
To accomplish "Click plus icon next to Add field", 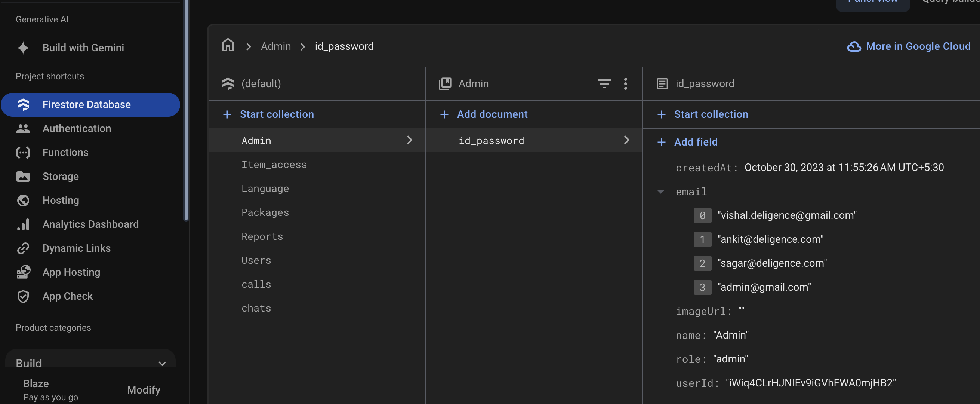I will pos(661,142).
